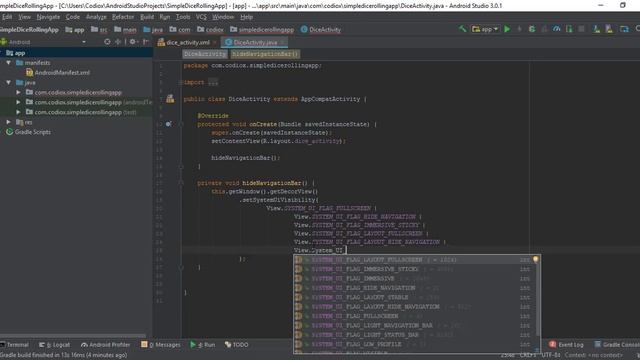Image resolution: width=640 pixels, height=360 pixels.
Task: Open the Build menu
Action: 147,17
